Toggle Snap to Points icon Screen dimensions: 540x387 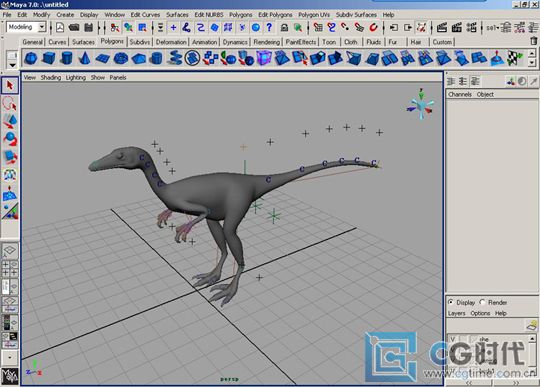click(x=345, y=27)
